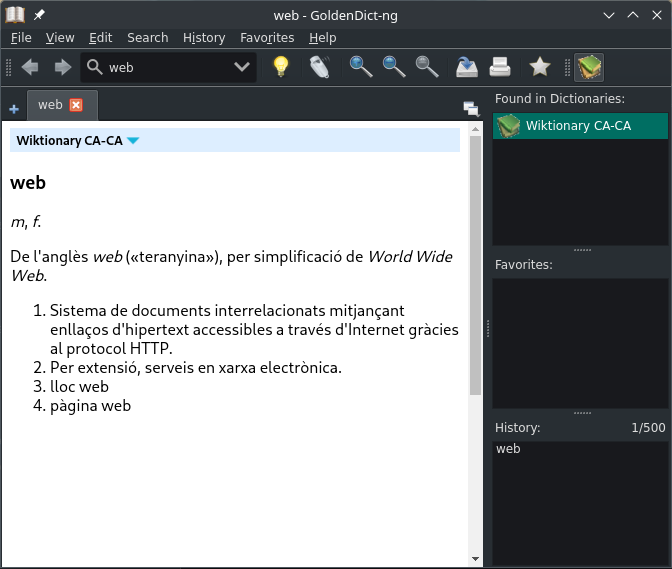
Task: Open the search box dropdown arrow
Action: coord(242,67)
